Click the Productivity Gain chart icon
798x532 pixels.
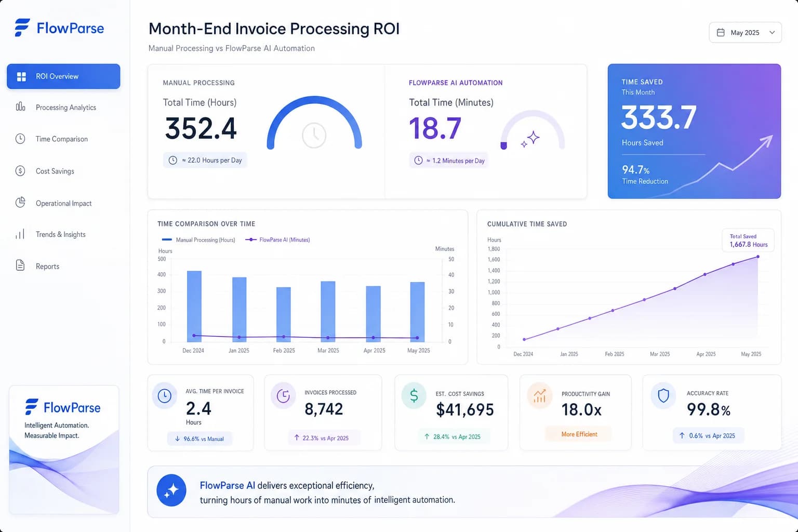click(540, 396)
